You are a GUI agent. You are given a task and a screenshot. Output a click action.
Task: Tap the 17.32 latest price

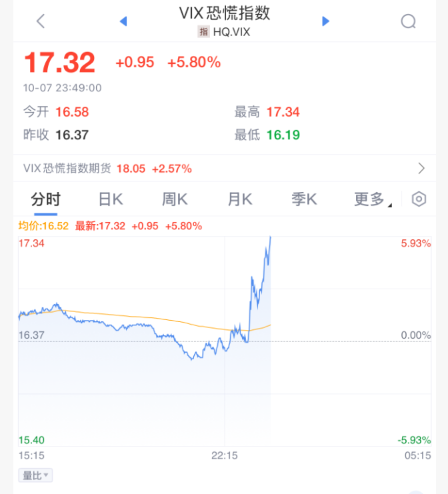point(60,63)
